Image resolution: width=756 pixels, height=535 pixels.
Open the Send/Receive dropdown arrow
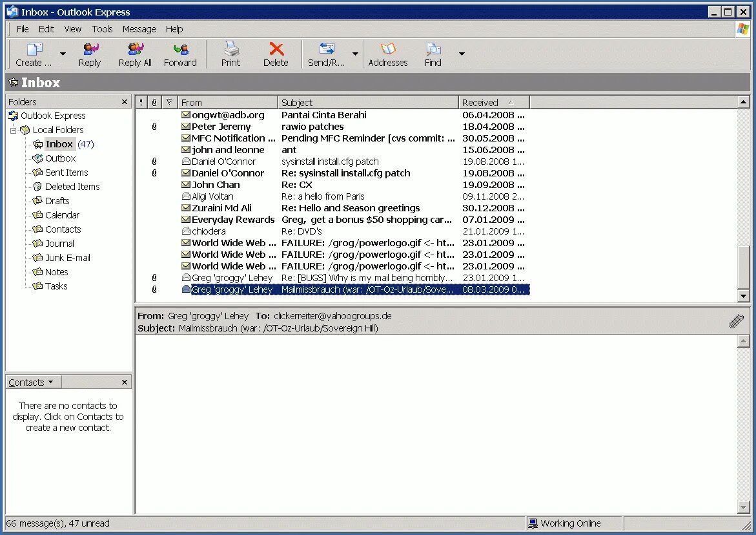(x=355, y=54)
